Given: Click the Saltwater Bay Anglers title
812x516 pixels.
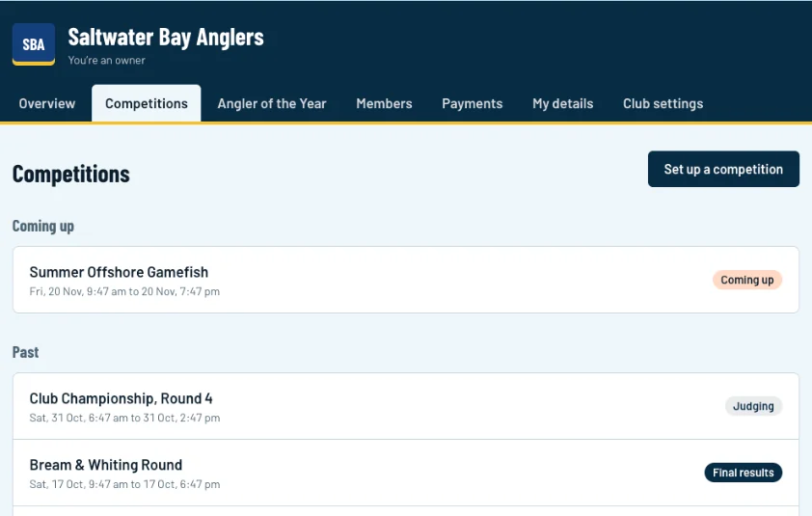Looking at the screenshot, I should coord(166,38).
